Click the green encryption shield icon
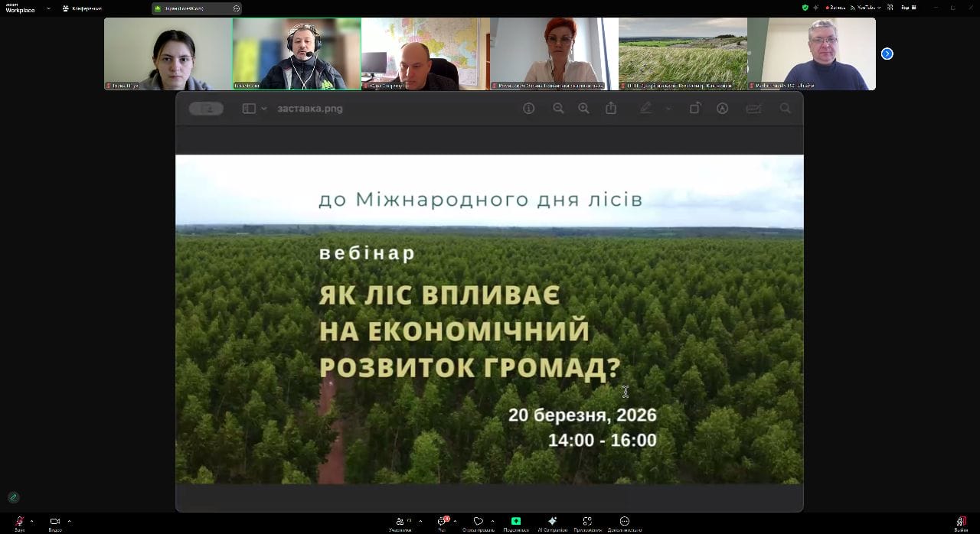The height and width of the screenshot is (534, 980). pyautogui.click(x=805, y=8)
